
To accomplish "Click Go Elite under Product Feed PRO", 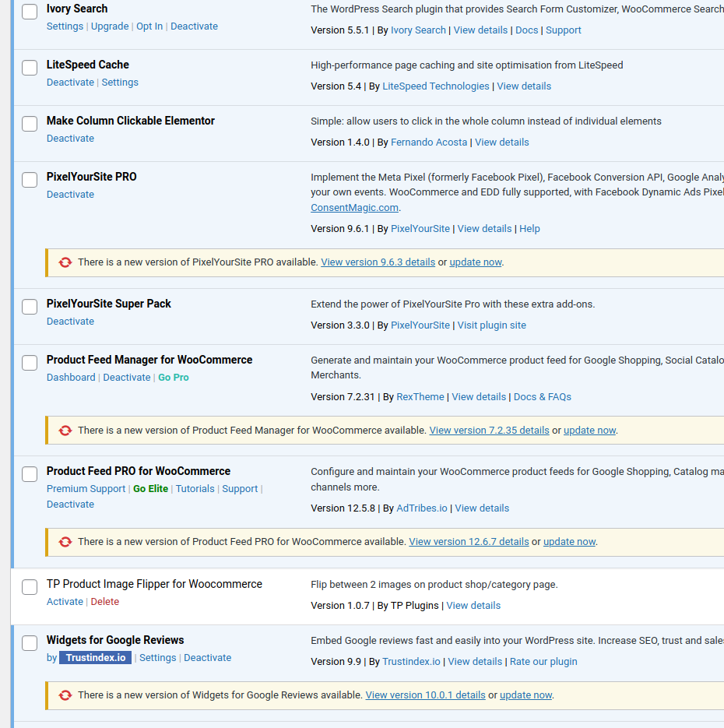I will [150, 489].
